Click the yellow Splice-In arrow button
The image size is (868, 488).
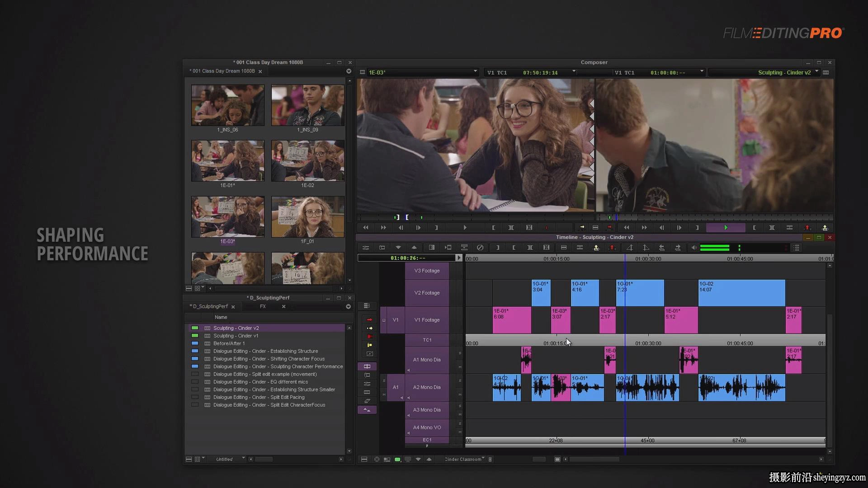[x=582, y=228]
